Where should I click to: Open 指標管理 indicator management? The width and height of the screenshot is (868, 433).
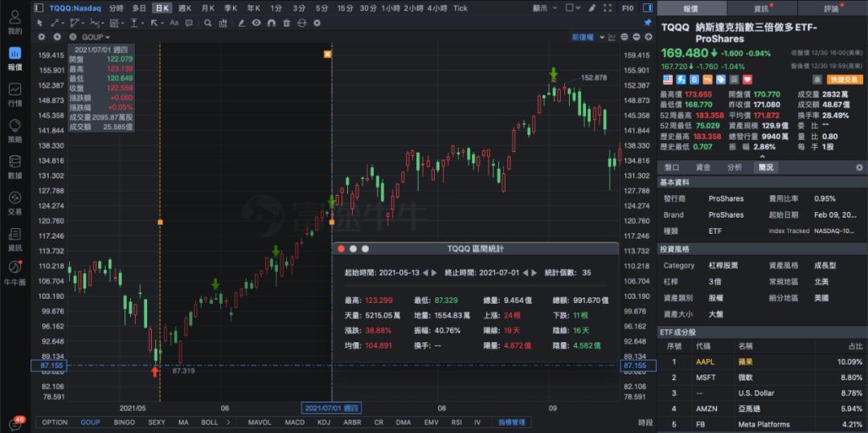[512, 423]
